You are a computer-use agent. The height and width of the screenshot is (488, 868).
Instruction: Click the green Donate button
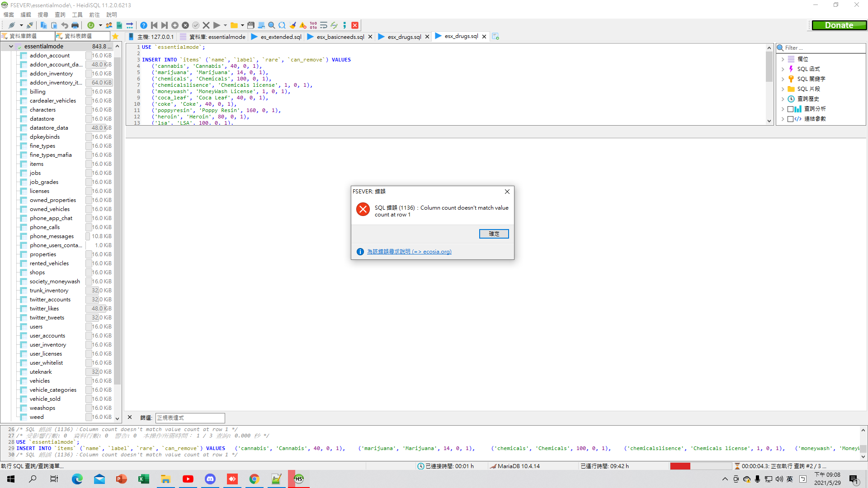839,25
